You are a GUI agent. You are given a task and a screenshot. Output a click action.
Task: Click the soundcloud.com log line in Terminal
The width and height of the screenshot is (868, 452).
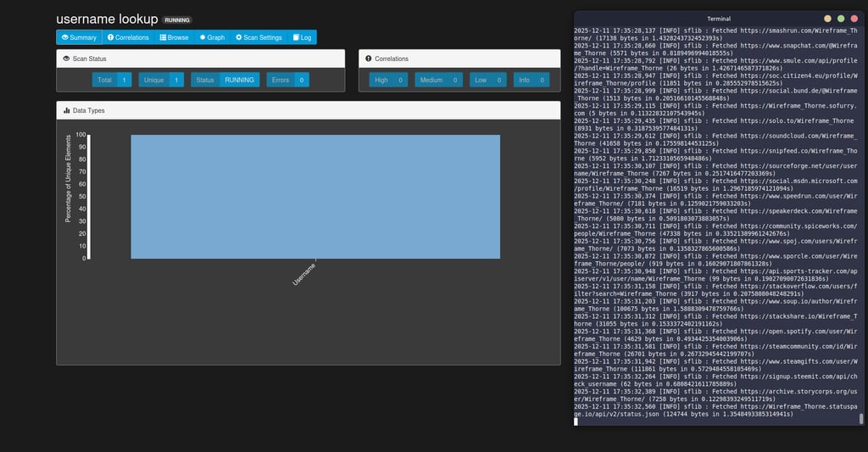point(715,140)
